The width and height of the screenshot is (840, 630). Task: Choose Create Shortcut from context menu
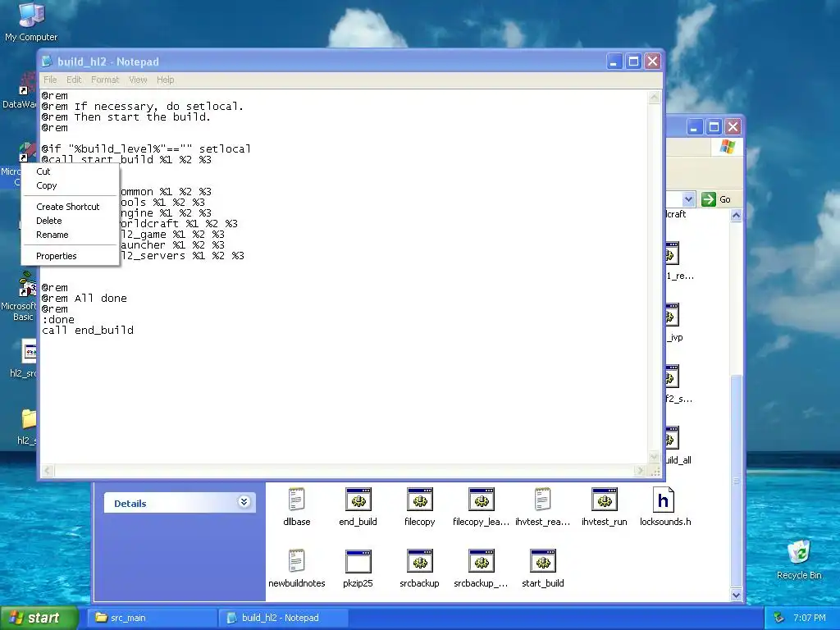pos(70,207)
